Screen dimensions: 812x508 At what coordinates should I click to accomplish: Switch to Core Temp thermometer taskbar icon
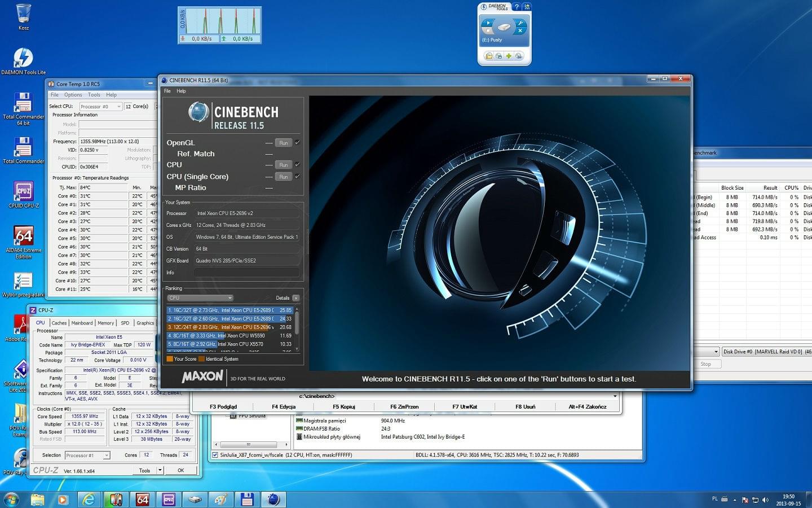click(x=116, y=500)
